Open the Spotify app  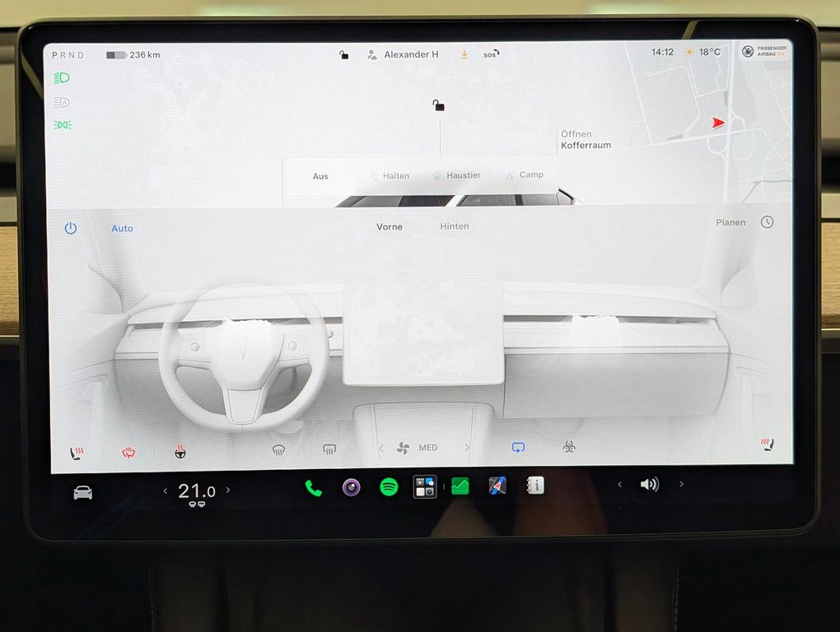tap(389, 487)
